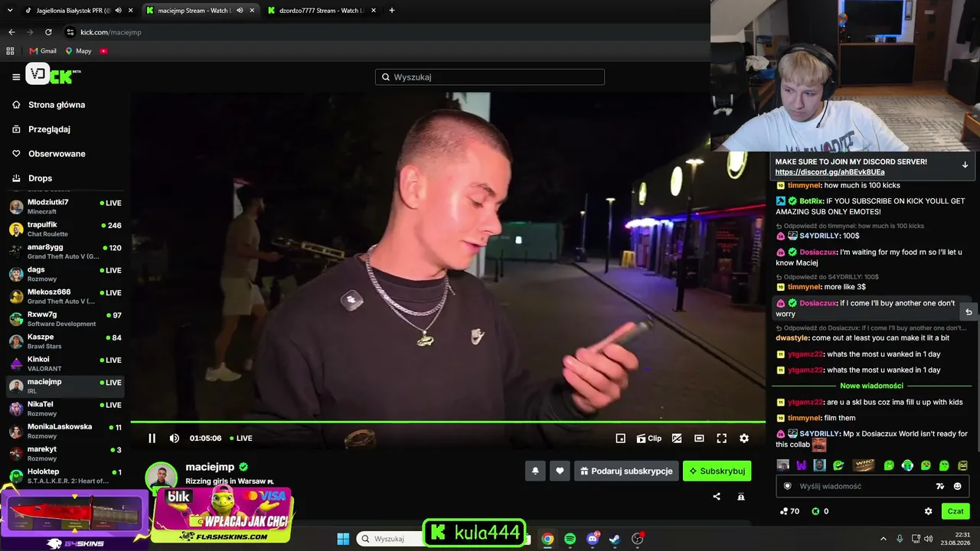Image resolution: width=980 pixels, height=551 pixels.
Task: Select Rxww7g Software Development channel
Action: coord(65,319)
